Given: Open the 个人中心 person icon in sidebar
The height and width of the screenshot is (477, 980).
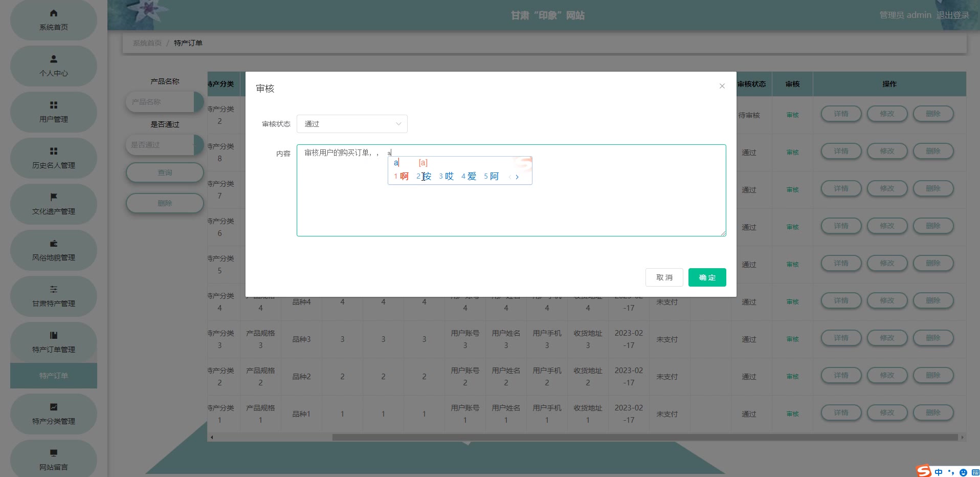Looking at the screenshot, I should point(54,59).
